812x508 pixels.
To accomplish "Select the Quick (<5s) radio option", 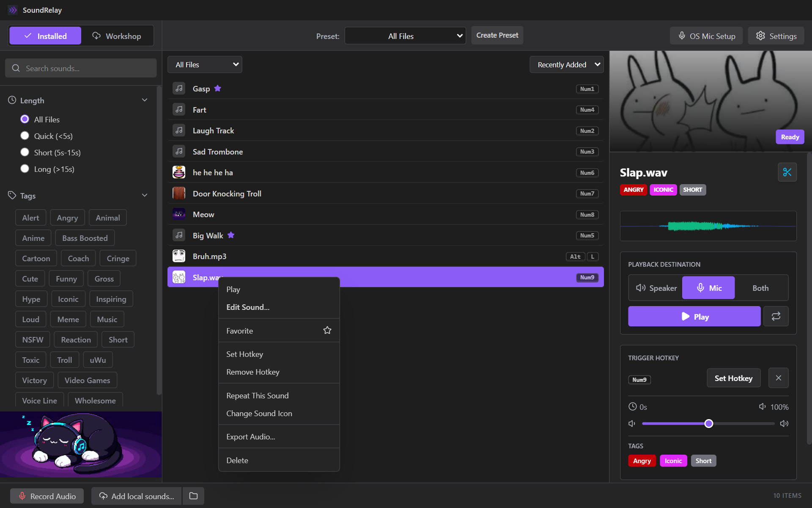I will [25, 136].
